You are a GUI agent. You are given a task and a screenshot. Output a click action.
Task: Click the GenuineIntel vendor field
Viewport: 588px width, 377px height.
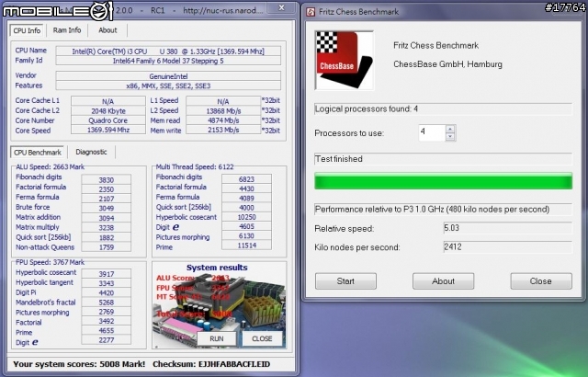pos(168,76)
